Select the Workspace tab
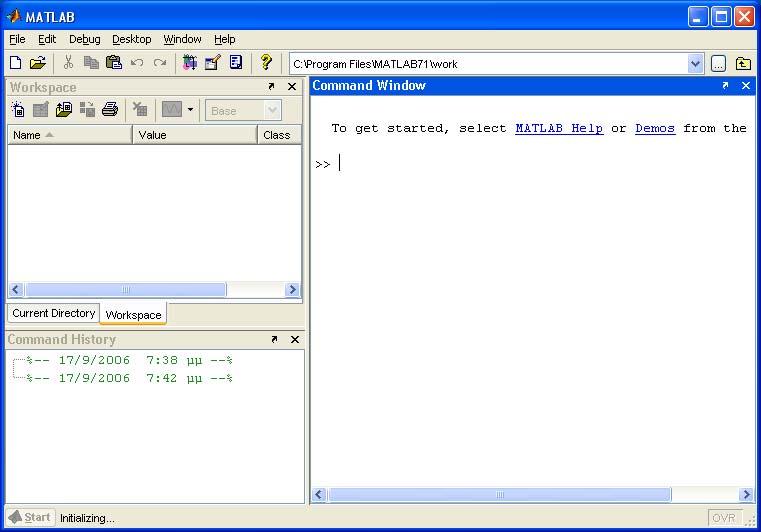This screenshot has height=532, width=761. pos(133,315)
